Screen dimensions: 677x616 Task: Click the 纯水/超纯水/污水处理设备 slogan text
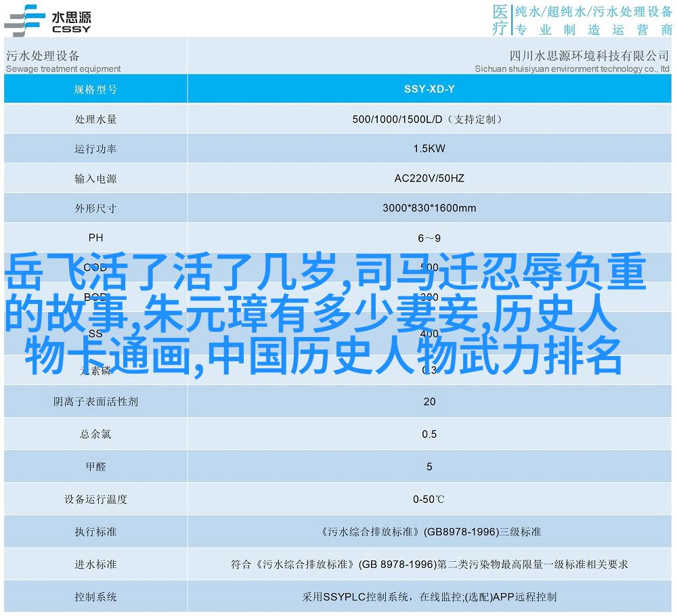594,12
